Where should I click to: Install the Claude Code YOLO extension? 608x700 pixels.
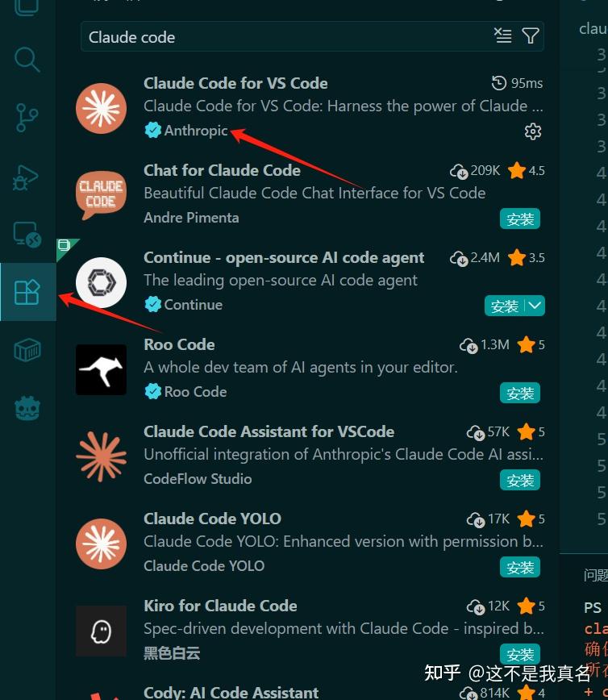pos(520,567)
